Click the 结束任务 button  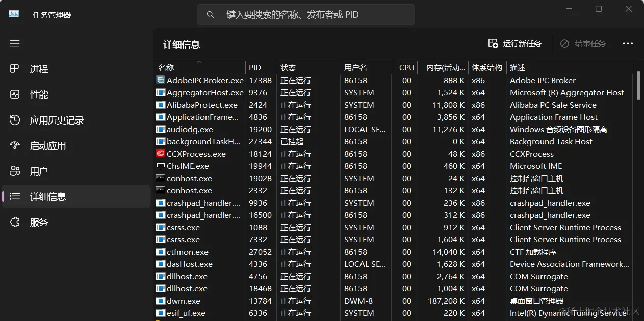[x=583, y=44]
